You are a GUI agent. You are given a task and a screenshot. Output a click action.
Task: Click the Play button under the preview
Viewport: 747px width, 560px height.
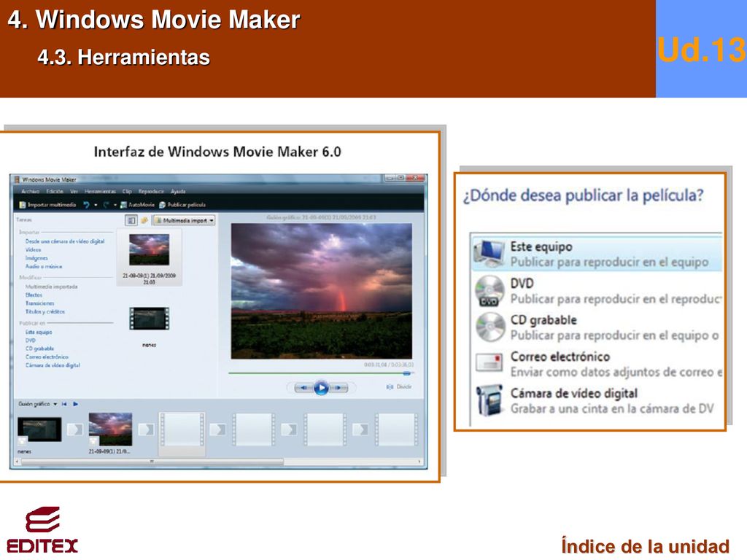click(x=321, y=388)
